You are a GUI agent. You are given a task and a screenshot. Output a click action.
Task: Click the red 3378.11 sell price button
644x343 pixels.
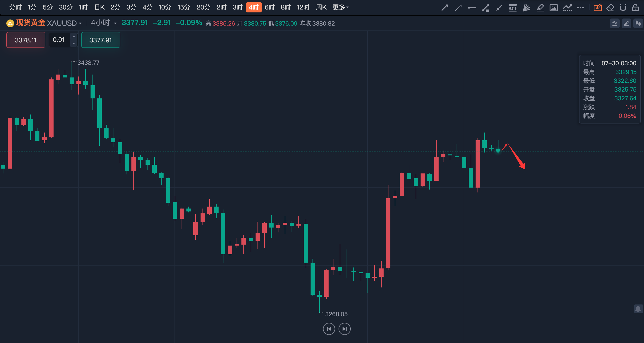[x=26, y=40]
